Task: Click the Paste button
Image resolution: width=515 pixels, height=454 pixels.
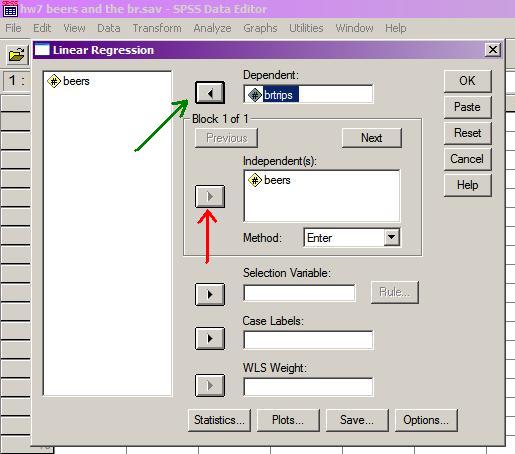Action: [x=467, y=107]
